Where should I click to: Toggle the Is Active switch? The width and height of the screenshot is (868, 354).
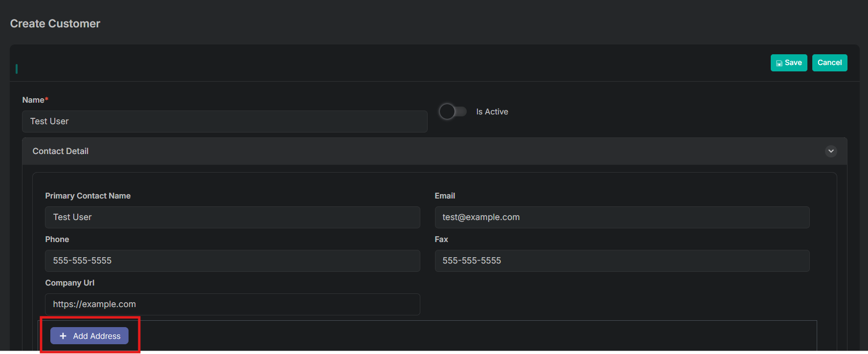(453, 111)
